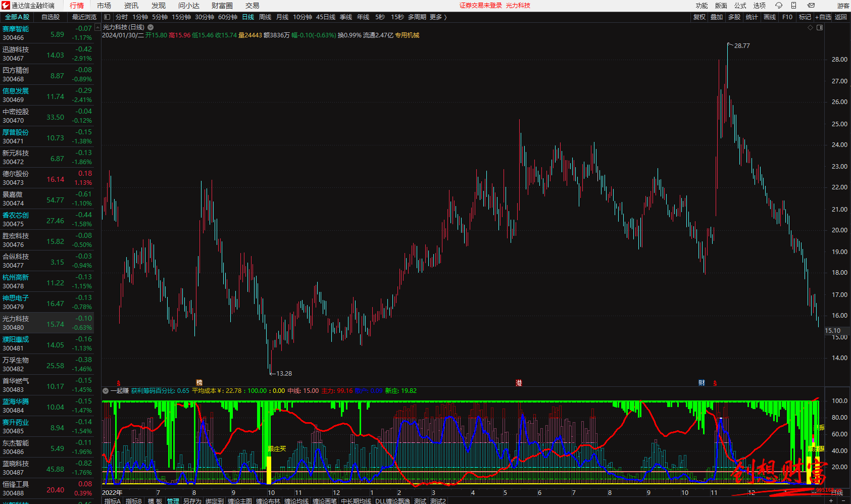The width and height of the screenshot is (851, 504).
Task: Click the 复权 button
Action: pos(699,17)
